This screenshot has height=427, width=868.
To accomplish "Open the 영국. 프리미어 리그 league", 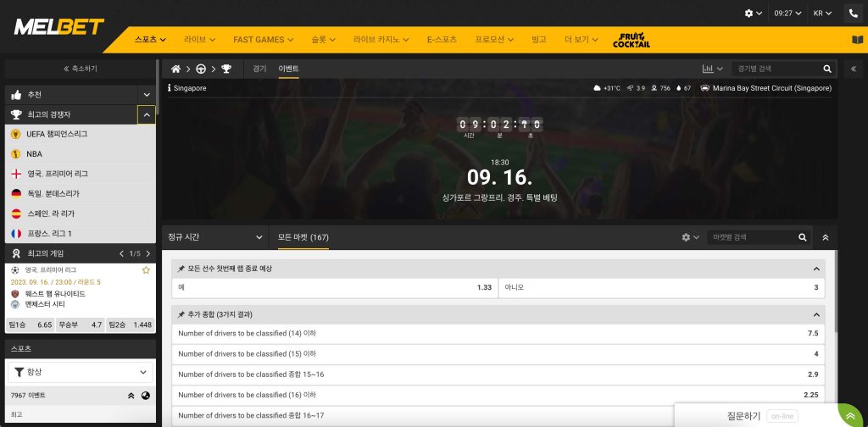I will point(81,174).
